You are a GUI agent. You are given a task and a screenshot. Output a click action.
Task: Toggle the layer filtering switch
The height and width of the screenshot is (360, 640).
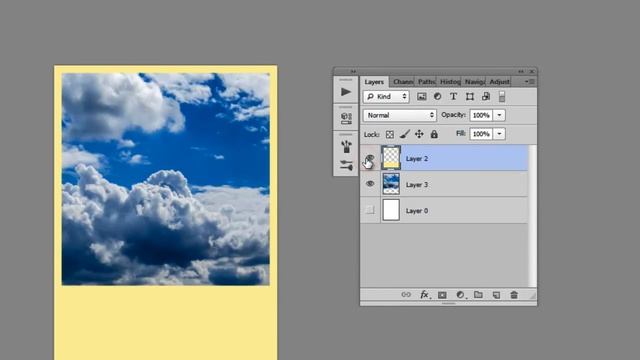502,96
